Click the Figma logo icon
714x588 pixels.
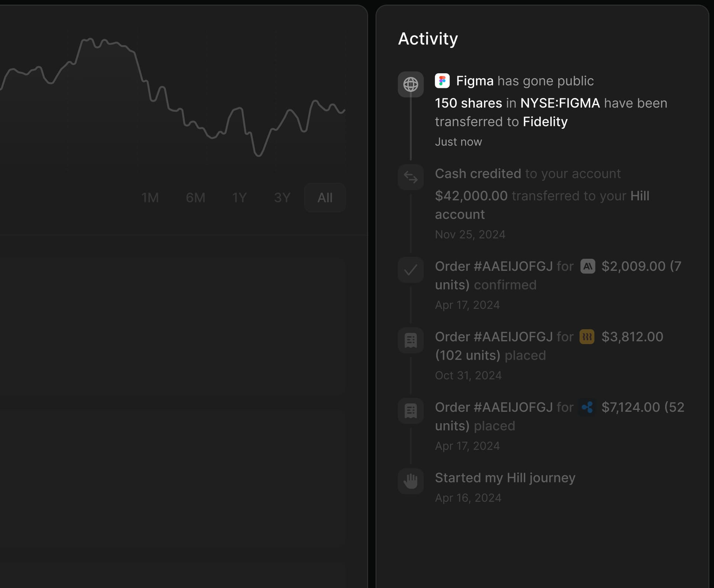coord(442,81)
